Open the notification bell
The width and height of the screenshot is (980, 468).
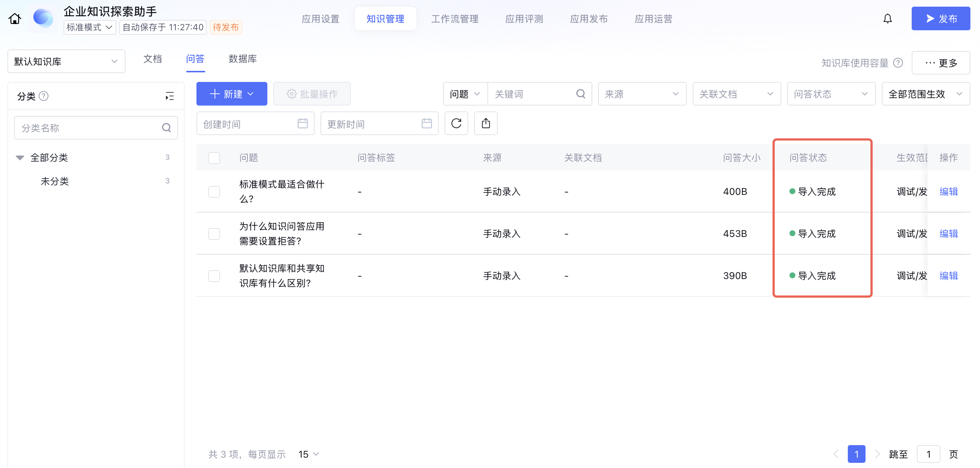887,18
